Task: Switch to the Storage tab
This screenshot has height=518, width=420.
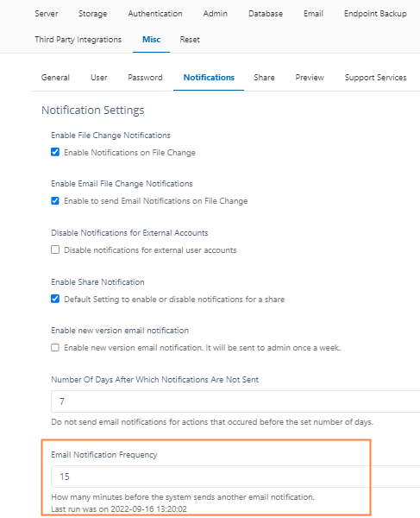Action: [92, 14]
